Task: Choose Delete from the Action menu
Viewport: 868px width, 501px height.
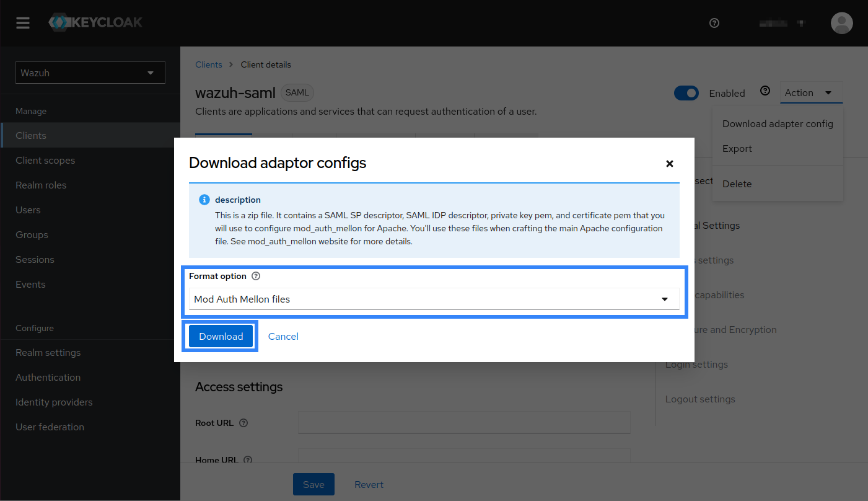Action: pos(778,184)
